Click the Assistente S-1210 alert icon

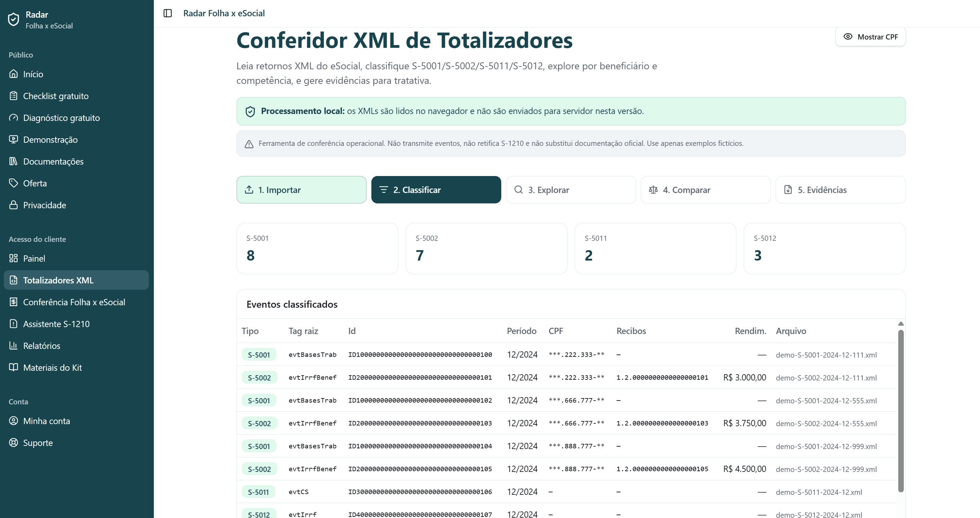[x=14, y=324]
